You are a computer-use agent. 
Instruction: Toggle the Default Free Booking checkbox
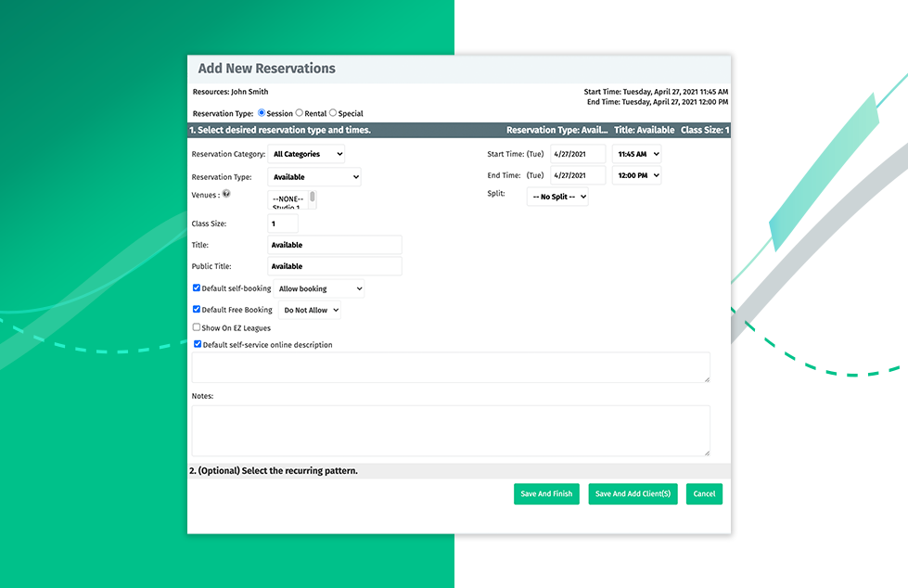tap(197, 310)
